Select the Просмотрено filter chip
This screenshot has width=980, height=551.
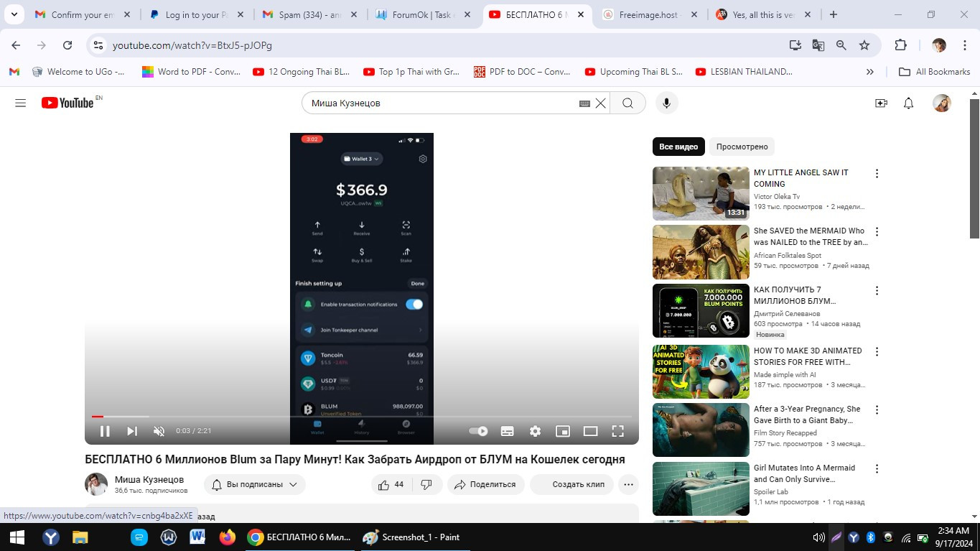(742, 147)
